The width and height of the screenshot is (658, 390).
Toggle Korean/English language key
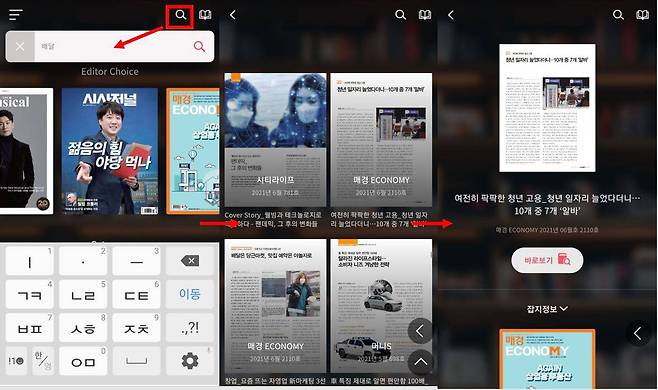click(x=43, y=361)
